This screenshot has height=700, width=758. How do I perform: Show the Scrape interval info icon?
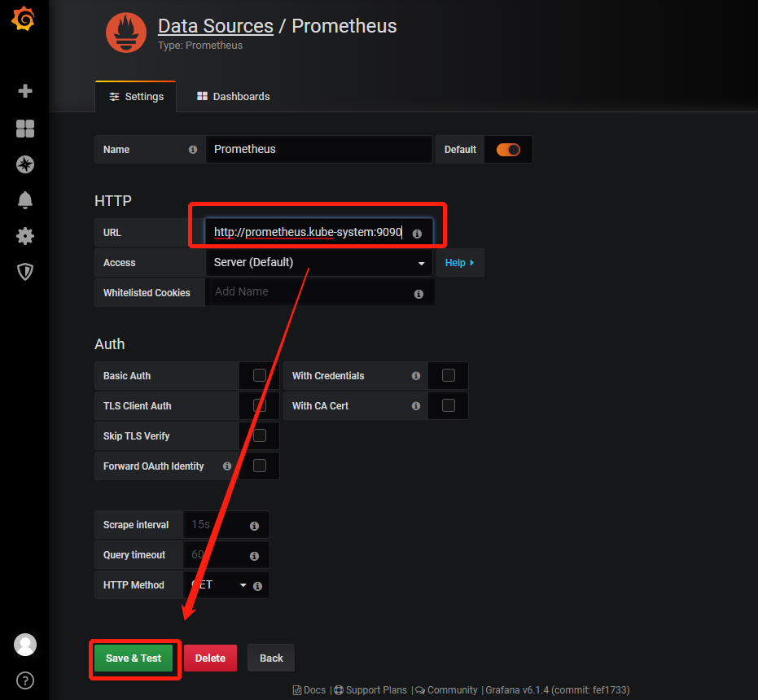[254, 526]
